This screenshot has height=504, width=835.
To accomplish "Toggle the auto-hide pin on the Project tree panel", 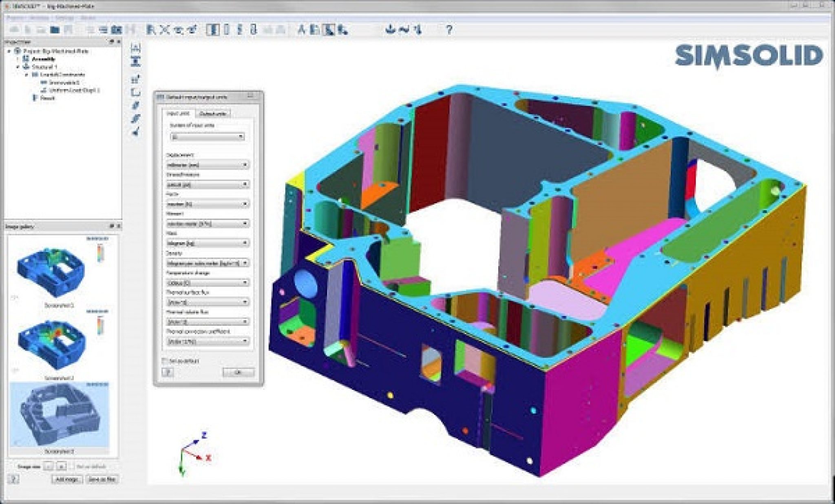I will click(111, 41).
